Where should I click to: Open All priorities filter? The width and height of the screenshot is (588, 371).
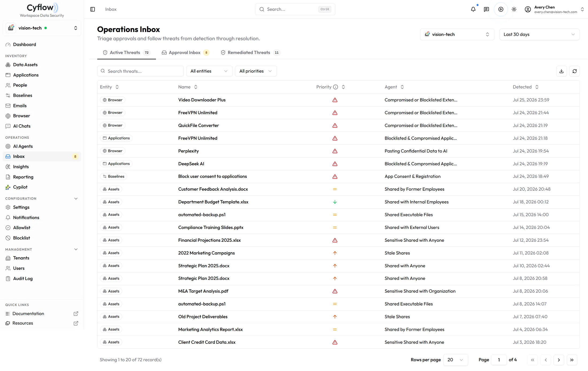pos(256,71)
